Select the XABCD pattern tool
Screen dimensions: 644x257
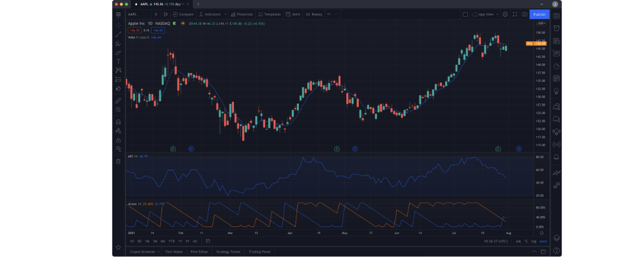click(x=118, y=70)
